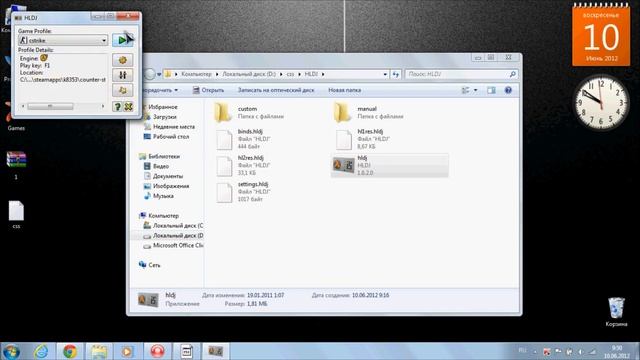Open the css file on desktop

pyautogui.click(x=16, y=214)
